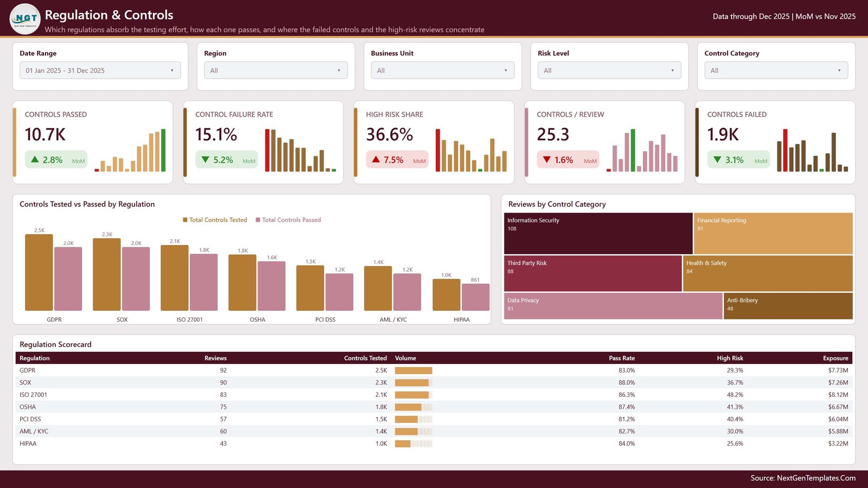Select the Health & Safety treemap tile
Screen dimensions: 868x488
pos(768,273)
